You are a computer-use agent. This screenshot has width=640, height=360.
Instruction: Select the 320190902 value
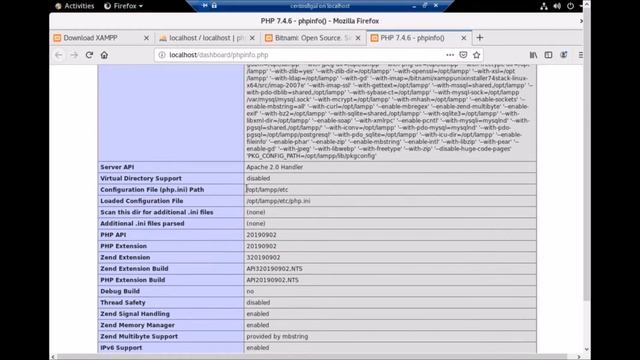263,258
